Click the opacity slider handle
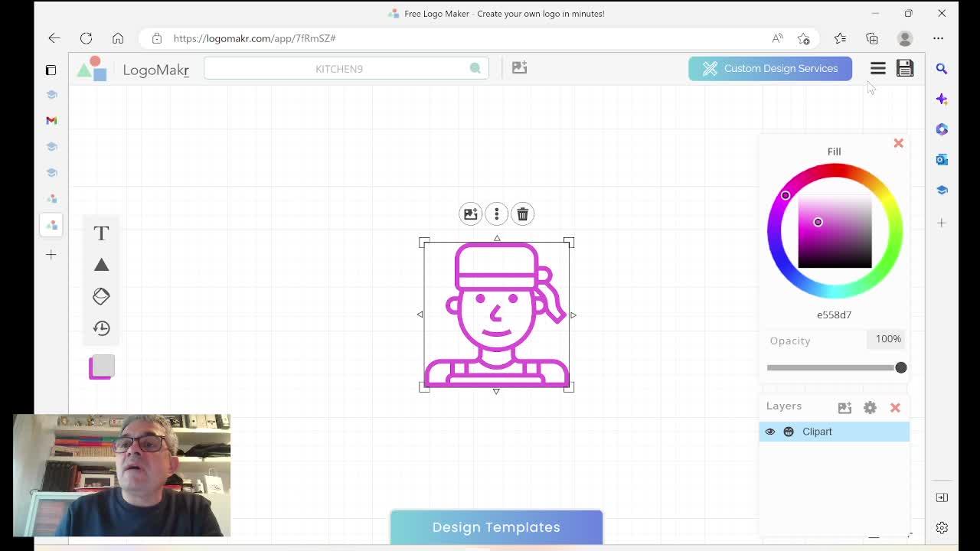This screenshot has height=551, width=980. 901,368
